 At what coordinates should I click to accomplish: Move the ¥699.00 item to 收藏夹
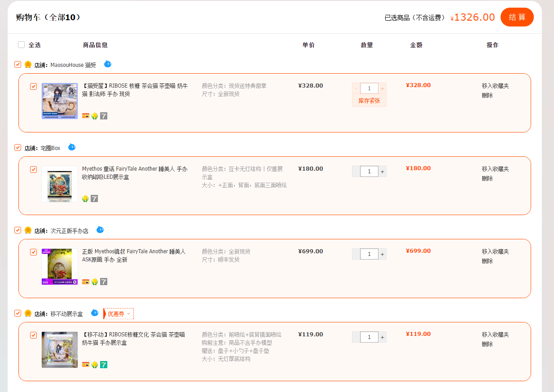click(x=496, y=251)
